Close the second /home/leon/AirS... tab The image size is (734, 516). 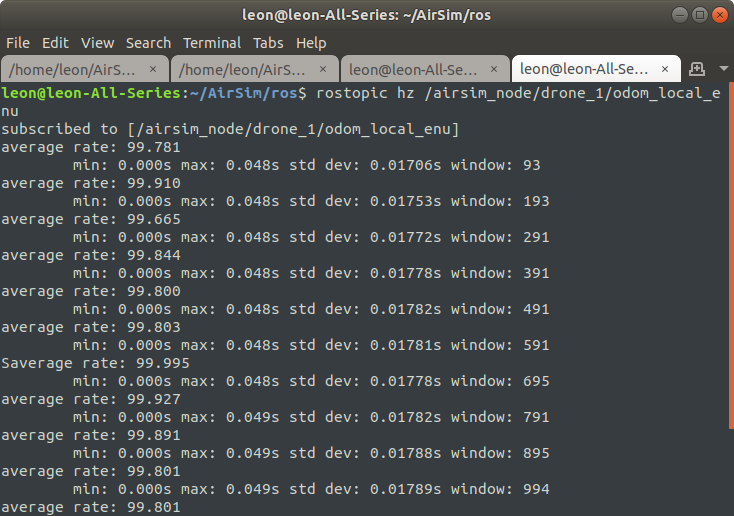point(323,69)
